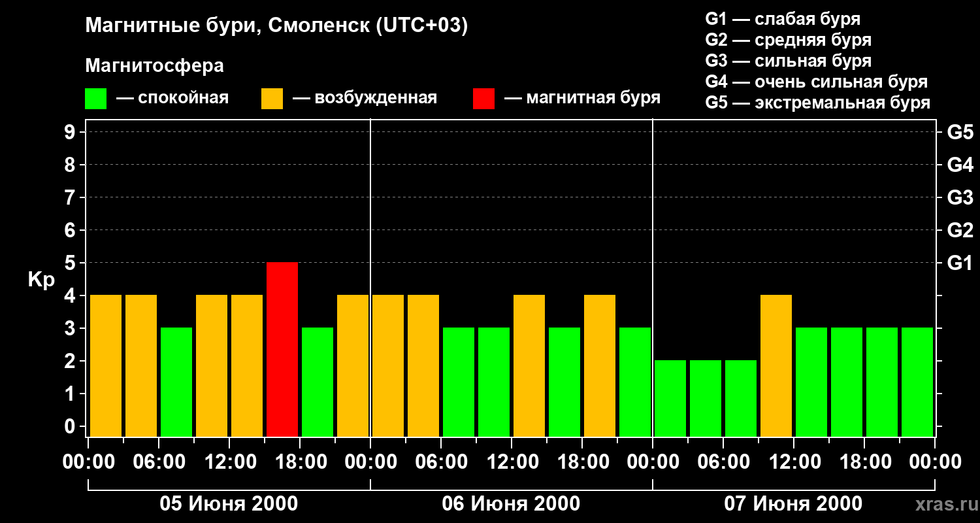
Task: Click the 18:00 time label above 05 Июня
Action: 300,462
